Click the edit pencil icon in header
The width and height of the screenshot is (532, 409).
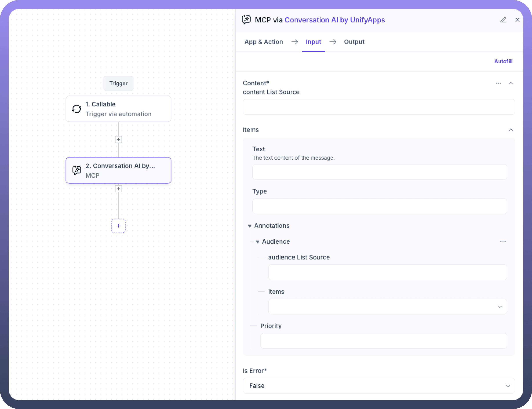coord(503,20)
